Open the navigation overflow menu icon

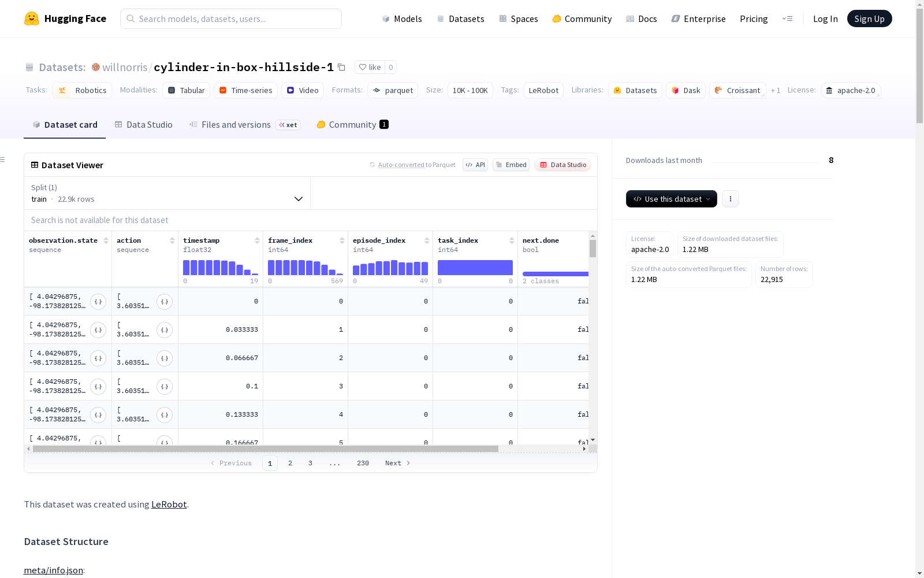click(787, 18)
